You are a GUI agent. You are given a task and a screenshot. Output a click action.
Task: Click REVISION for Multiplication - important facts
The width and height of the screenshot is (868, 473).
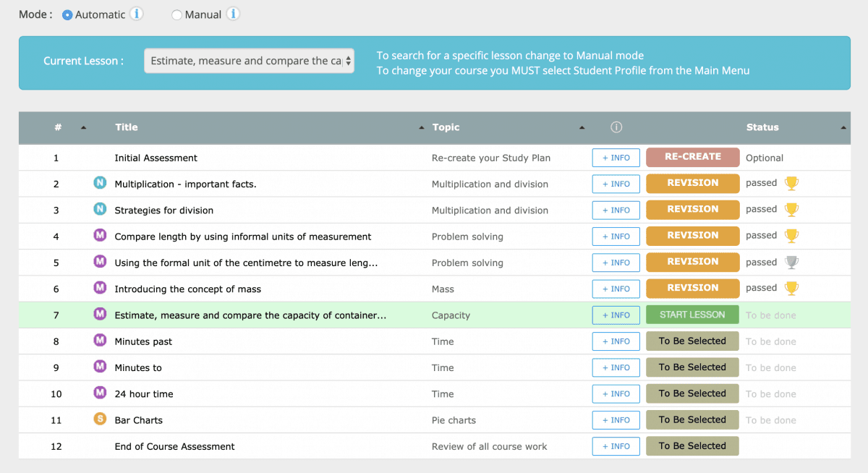click(693, 184)
